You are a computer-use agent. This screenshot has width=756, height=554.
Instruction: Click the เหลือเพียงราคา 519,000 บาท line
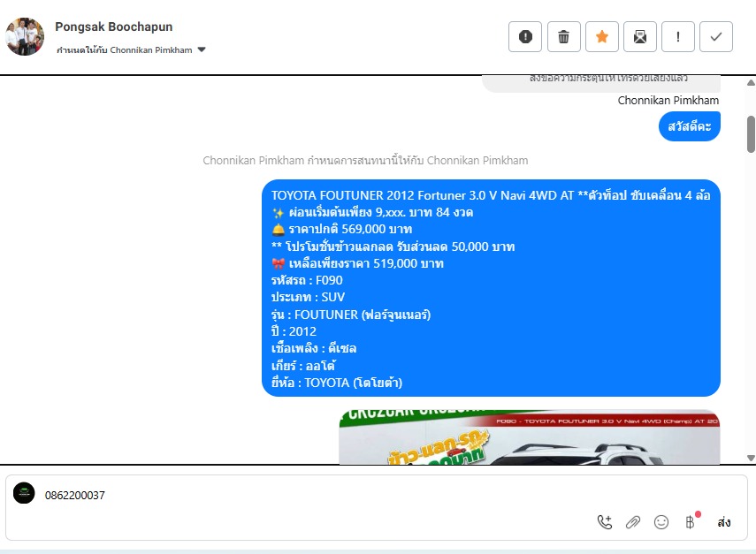357,263
